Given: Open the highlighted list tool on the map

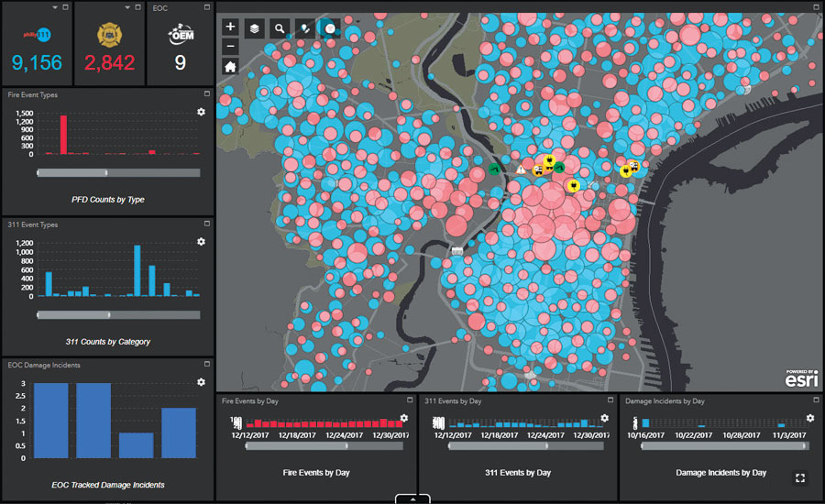Looking at the screenshot, I should pos(330,28).
